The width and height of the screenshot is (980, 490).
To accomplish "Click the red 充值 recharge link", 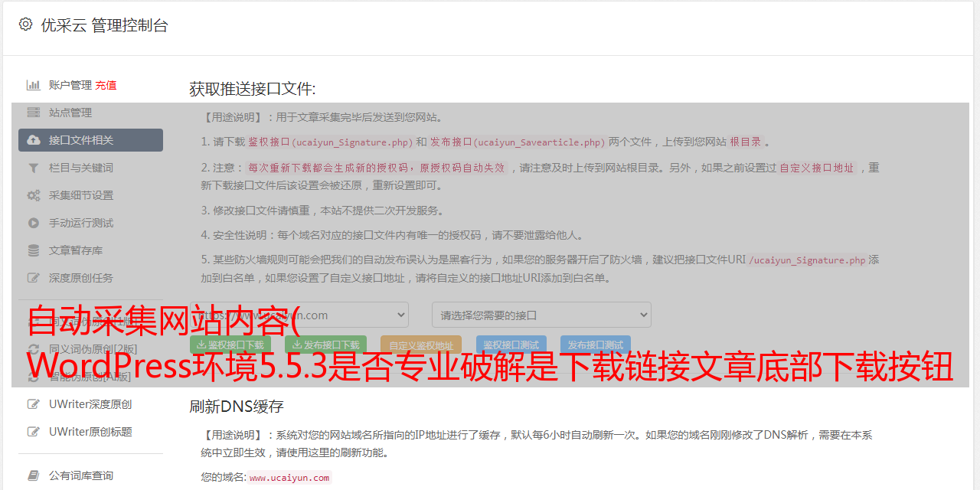I will [106, 85].
